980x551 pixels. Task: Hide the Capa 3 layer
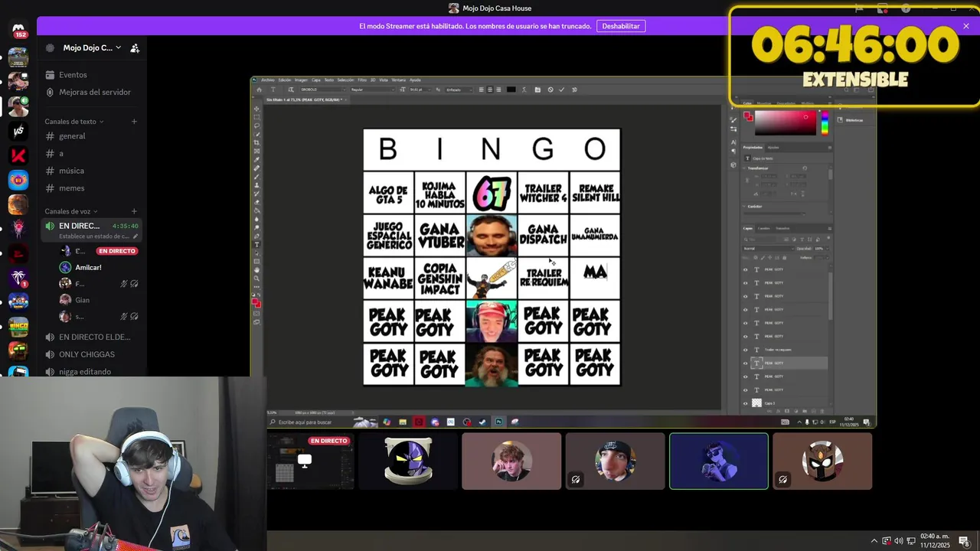[746, 403]
